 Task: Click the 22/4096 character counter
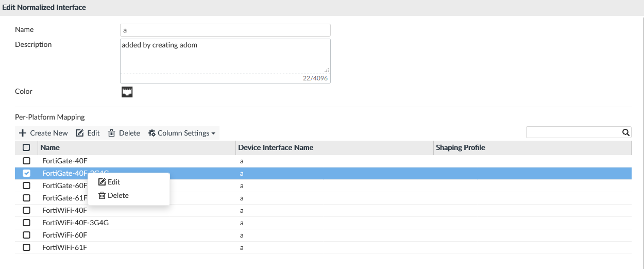pos(315,78)
